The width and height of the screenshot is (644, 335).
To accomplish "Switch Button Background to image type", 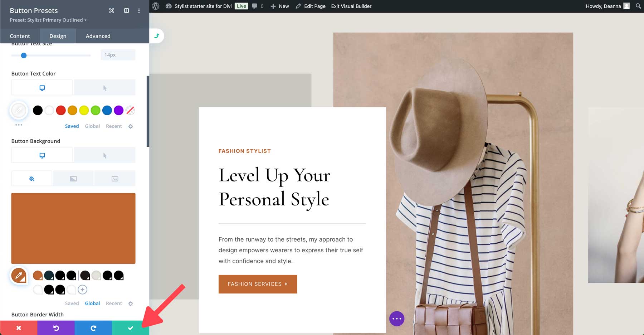I will [x=114, y=178].
